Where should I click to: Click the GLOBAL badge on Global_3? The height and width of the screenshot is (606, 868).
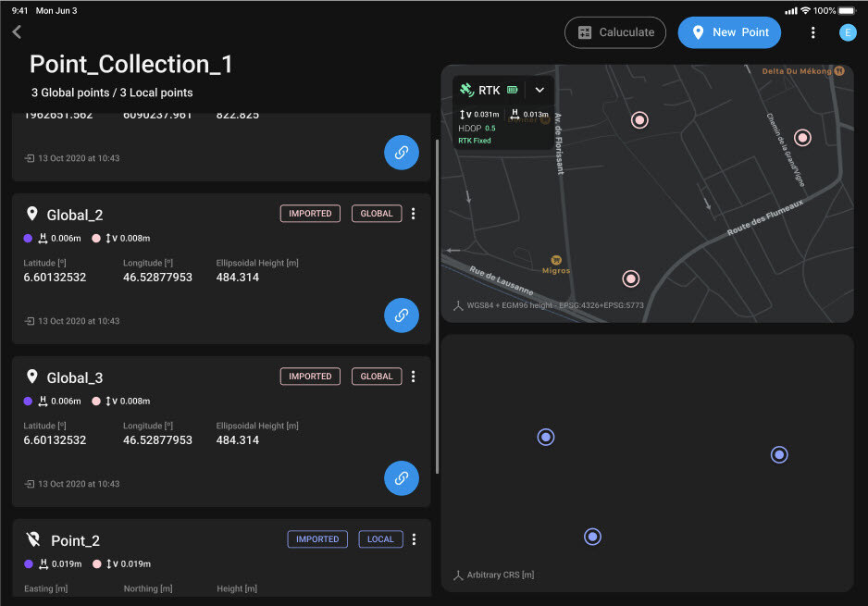[377, 376]
